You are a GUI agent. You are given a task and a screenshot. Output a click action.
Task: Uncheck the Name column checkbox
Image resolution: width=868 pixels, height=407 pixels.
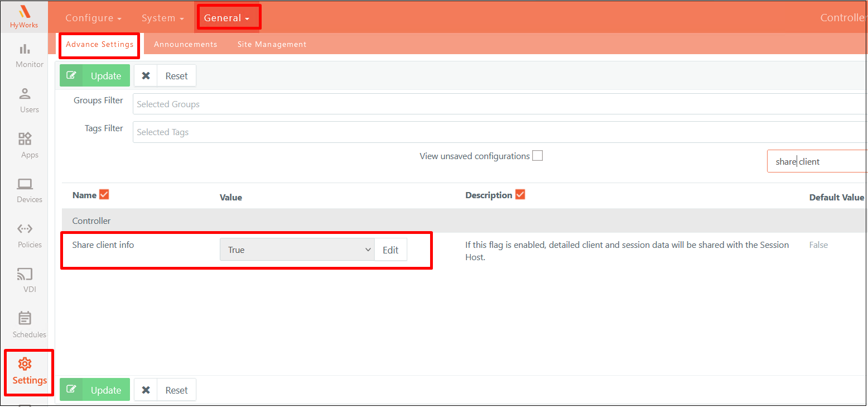pos(104,194)
